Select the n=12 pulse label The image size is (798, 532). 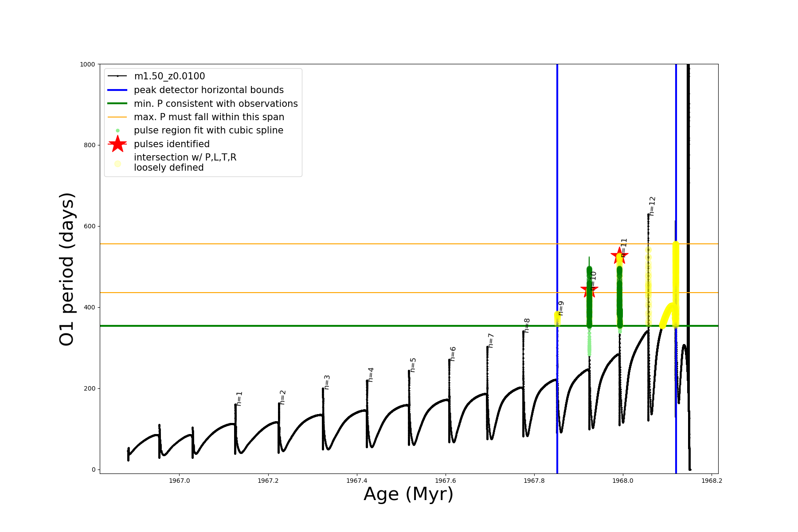652,206
